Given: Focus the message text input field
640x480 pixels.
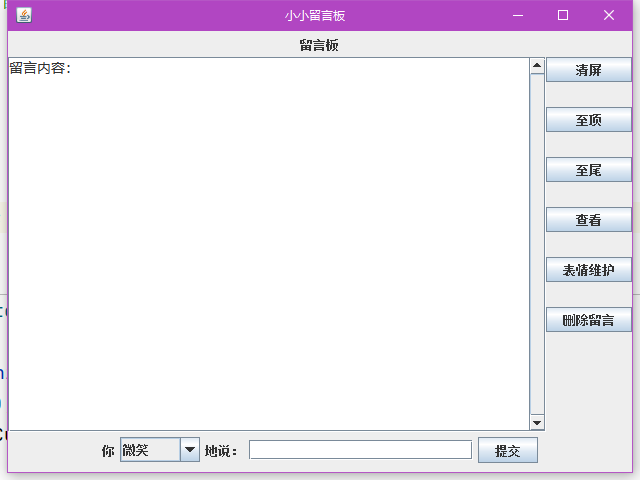Looking at the screenshot, I should (360, 450).
